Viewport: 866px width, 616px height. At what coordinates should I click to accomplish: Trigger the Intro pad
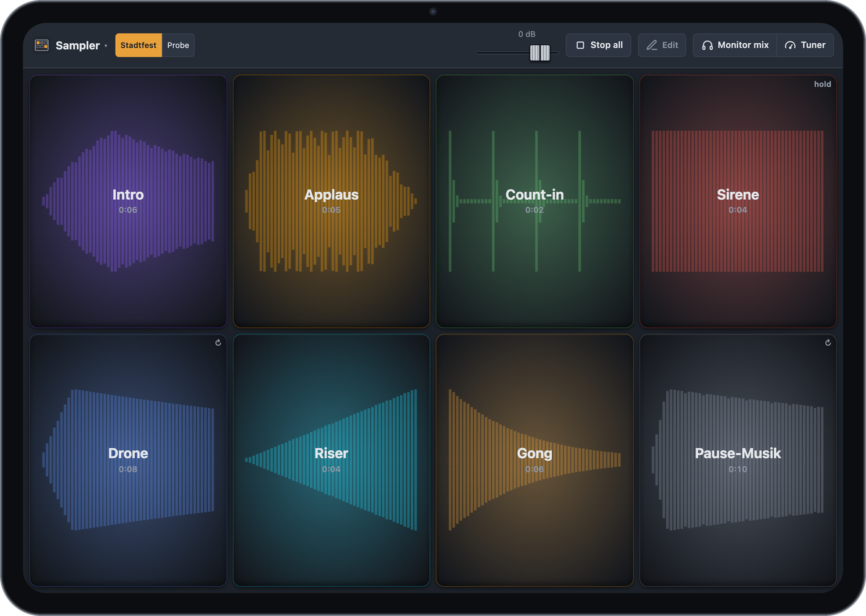(x=128, y=202)
